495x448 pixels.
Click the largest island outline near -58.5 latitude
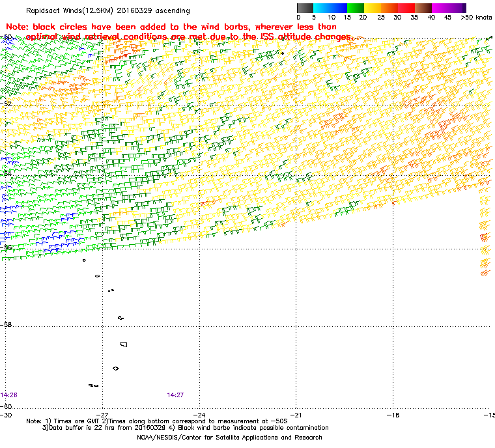coord(124,344)
